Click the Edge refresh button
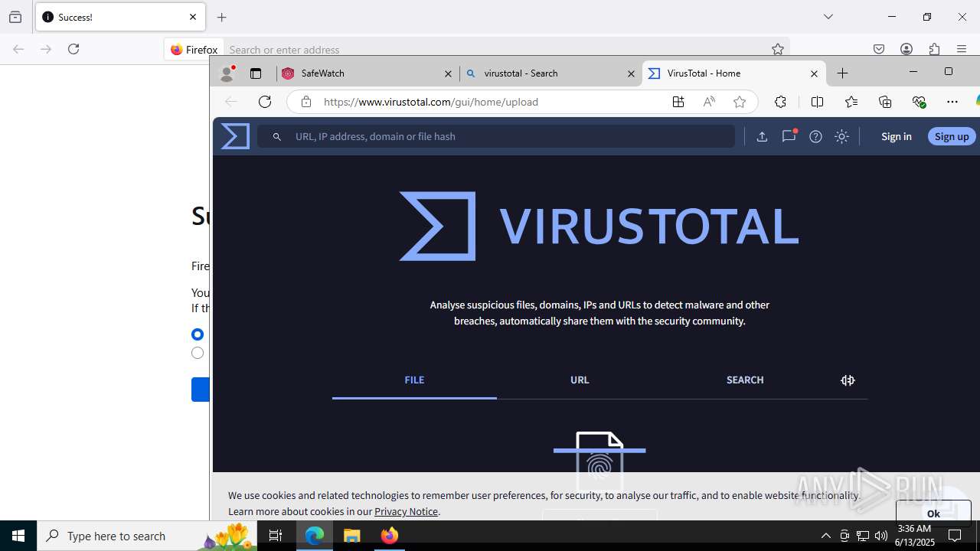 coord(265,102)
